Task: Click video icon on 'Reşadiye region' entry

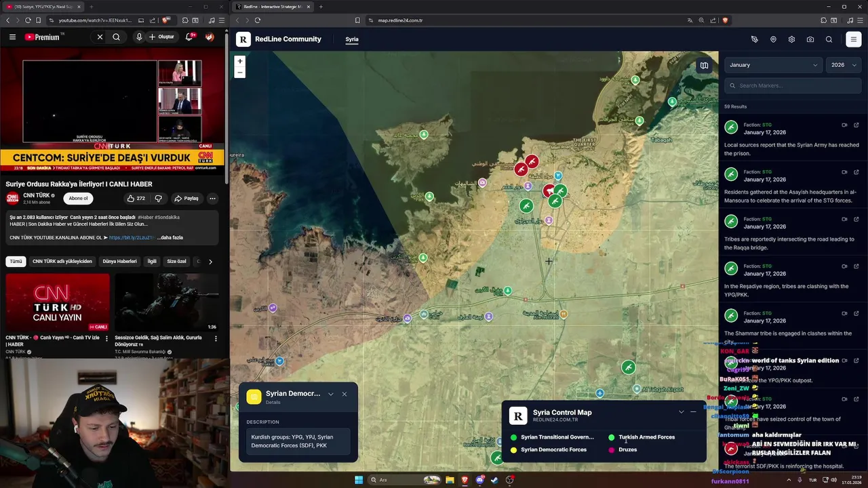Action: 844,266
